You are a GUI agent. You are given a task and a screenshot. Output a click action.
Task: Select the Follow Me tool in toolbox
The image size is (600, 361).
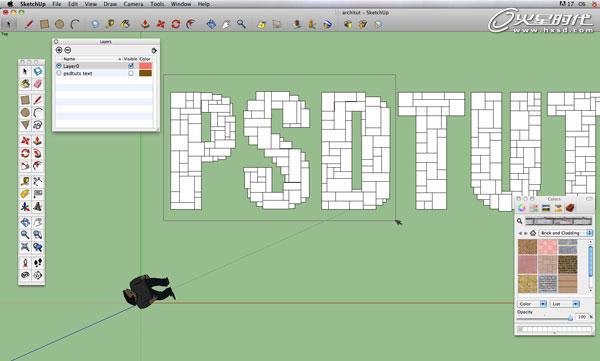point(38,153)
